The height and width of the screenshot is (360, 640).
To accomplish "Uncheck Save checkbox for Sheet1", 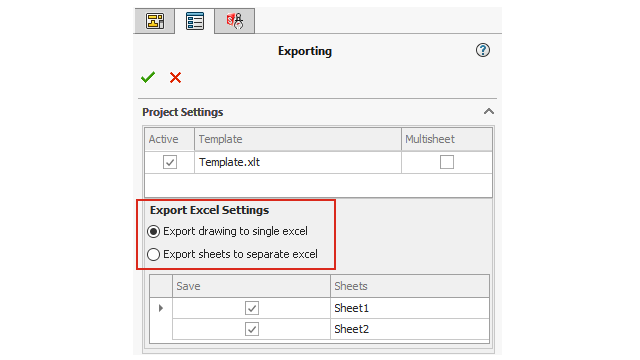I will tap(252, 308).
